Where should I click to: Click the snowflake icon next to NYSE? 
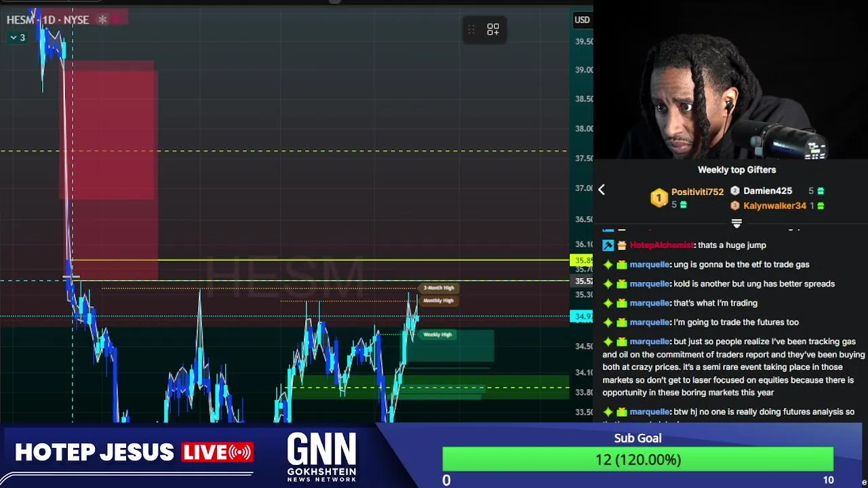pyautogui.click(x=102, y=20)
